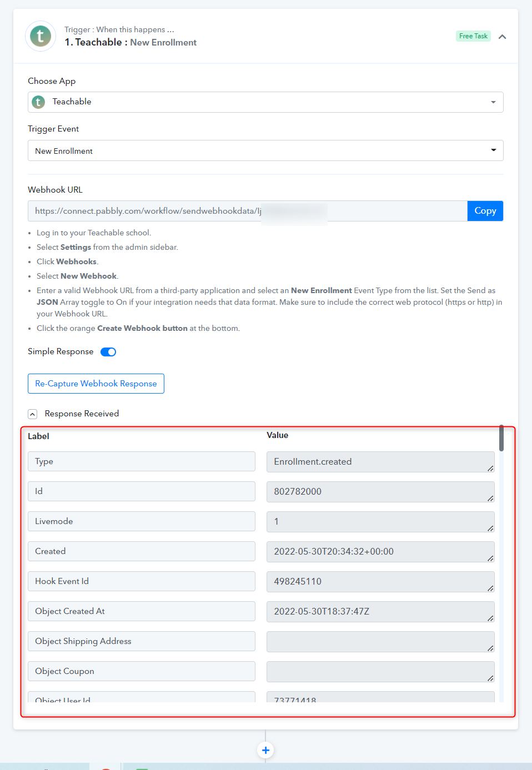Click resize handle of Object Coupon value
Screen dimensions: 532x770
coord(490,678)
